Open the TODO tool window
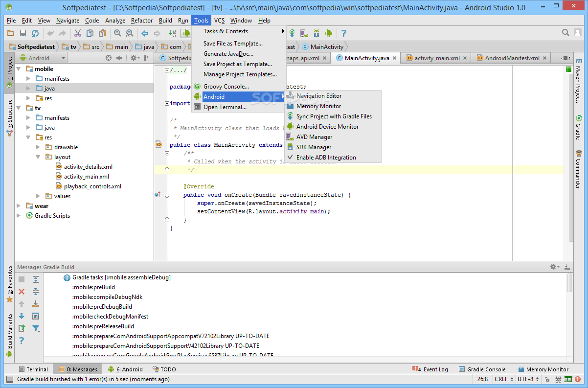 click(x=164, y=369)
